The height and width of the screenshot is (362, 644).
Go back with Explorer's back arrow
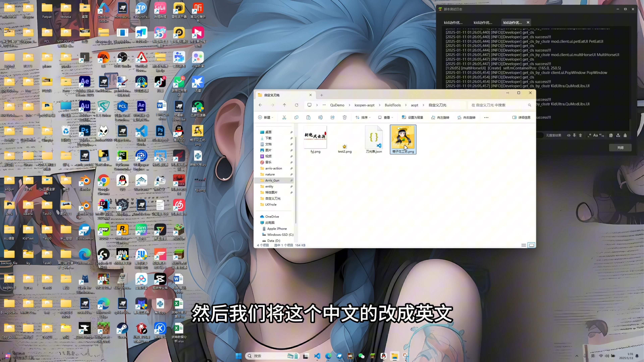pos(260,105)
